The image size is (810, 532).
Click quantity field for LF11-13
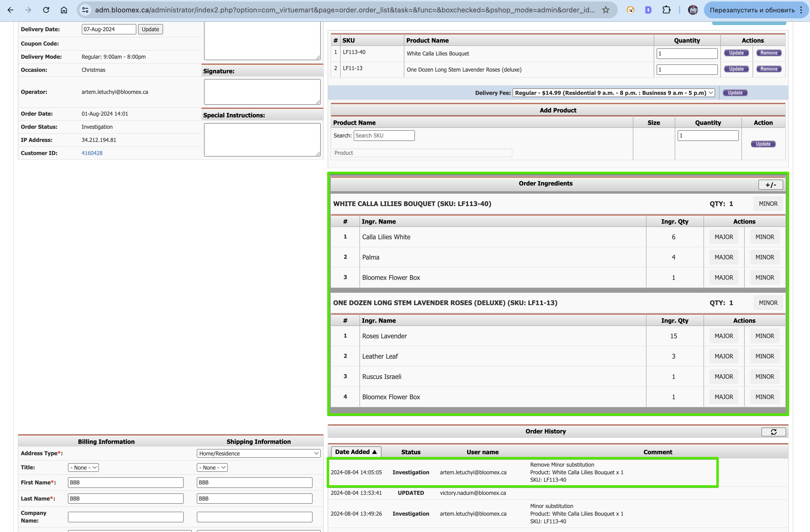point(687,70)
